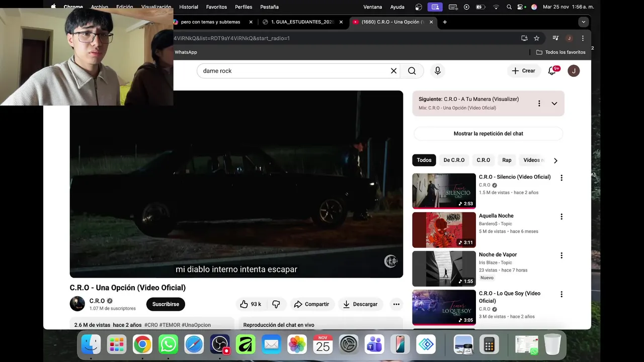Open the 'Favoritos' menu
The image size is (644, 362).
pyautogui.click(x=216, y=7)
